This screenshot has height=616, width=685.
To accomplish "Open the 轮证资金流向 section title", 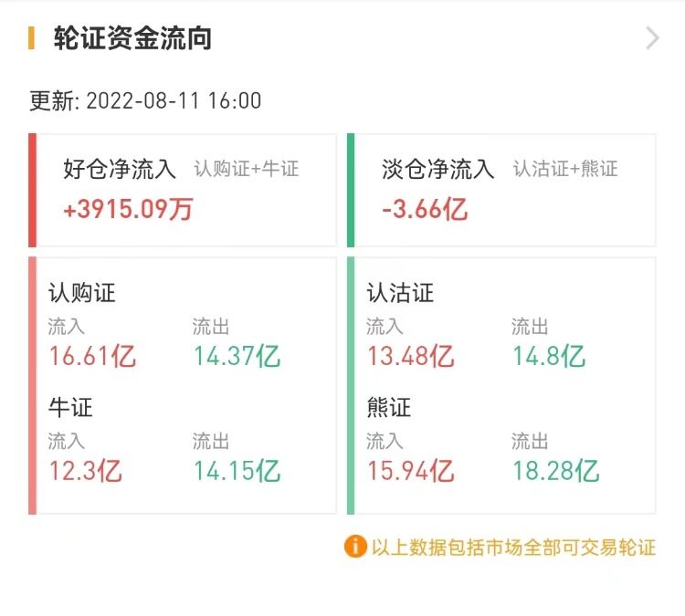I will (133, 39).
